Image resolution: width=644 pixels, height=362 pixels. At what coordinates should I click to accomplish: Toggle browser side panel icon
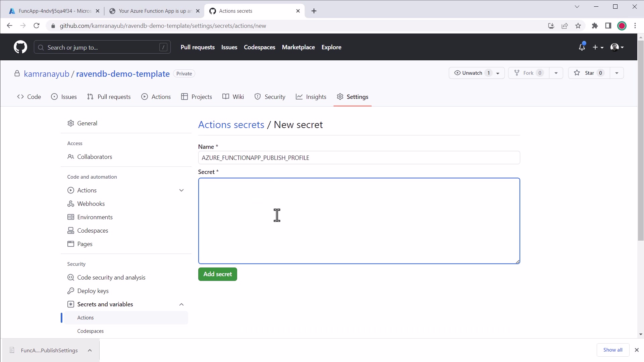(x=608, y=26)
